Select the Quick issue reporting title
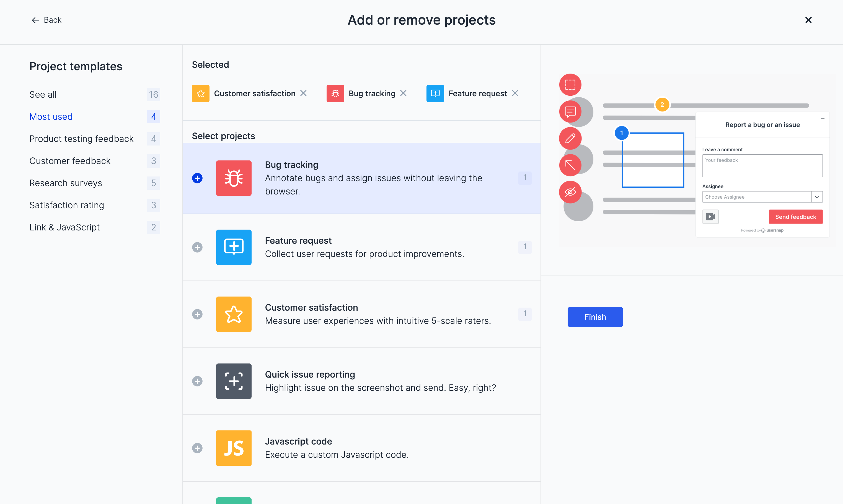This screenshot has height=504, width=843. click(310, 374)
